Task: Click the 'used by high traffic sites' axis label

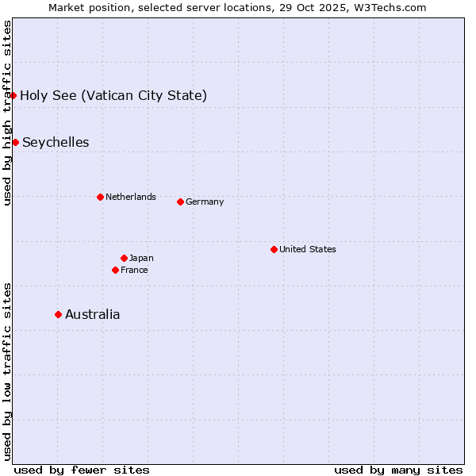Action: pyautogui.click(x=7, y=113)
